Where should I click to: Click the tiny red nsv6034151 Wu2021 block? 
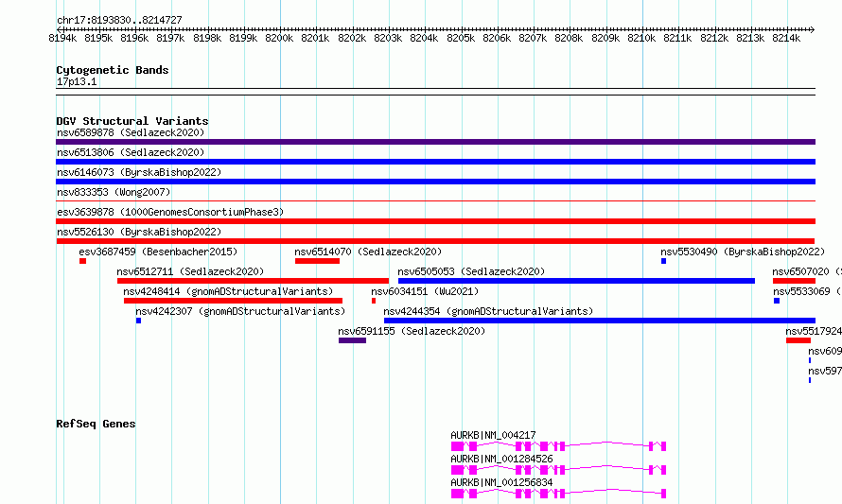pyautogui.click(x=374, y=301)
